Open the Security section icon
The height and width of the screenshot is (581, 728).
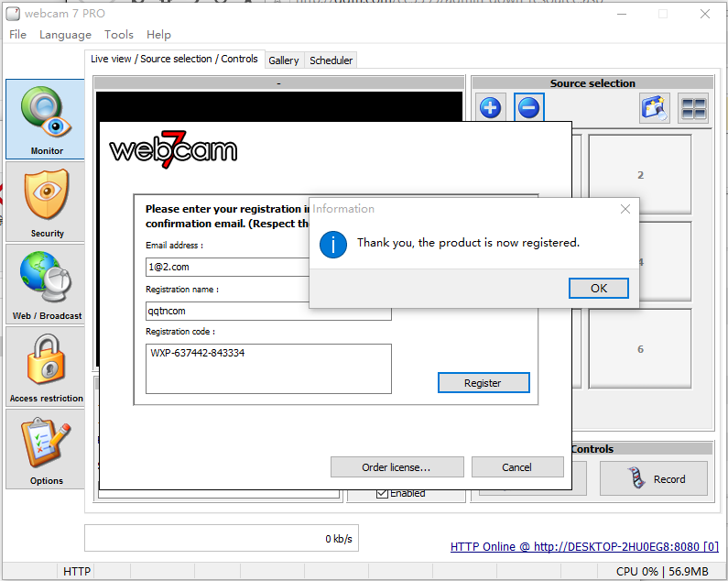coord(46,202)
